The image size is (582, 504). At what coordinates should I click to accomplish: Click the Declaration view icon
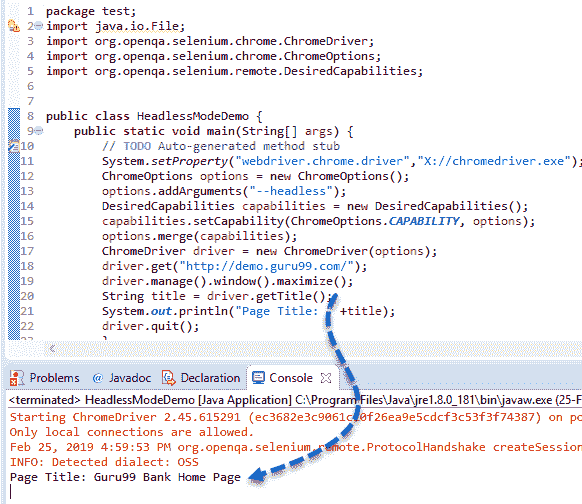tap(169, 378)
